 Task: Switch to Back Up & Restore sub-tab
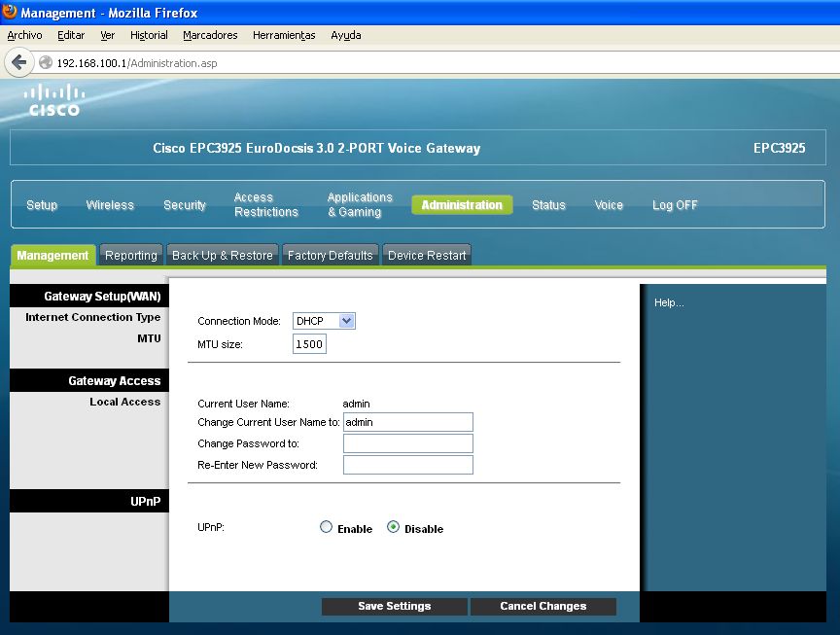click(223, 255)
